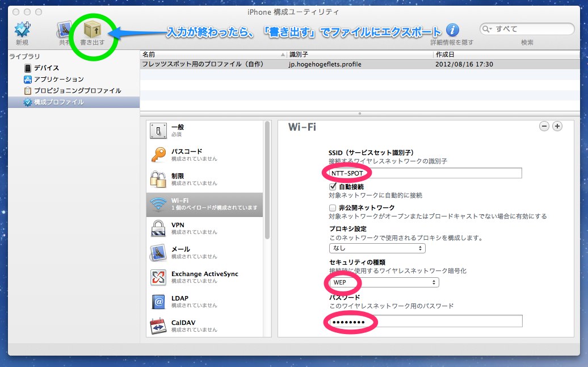Click the split-pane divider handle dot
Image resolution: width=588 pixels, height=367 pixels.
[x=360, y=113]
